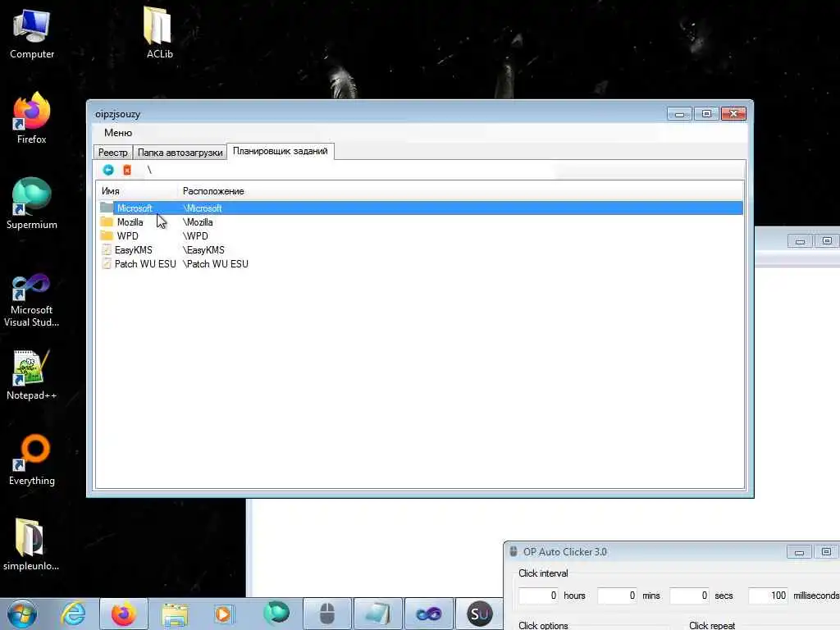Open Supermium from the taskbar
This screenshot has height=630, width=840.
tap(276, 614)
